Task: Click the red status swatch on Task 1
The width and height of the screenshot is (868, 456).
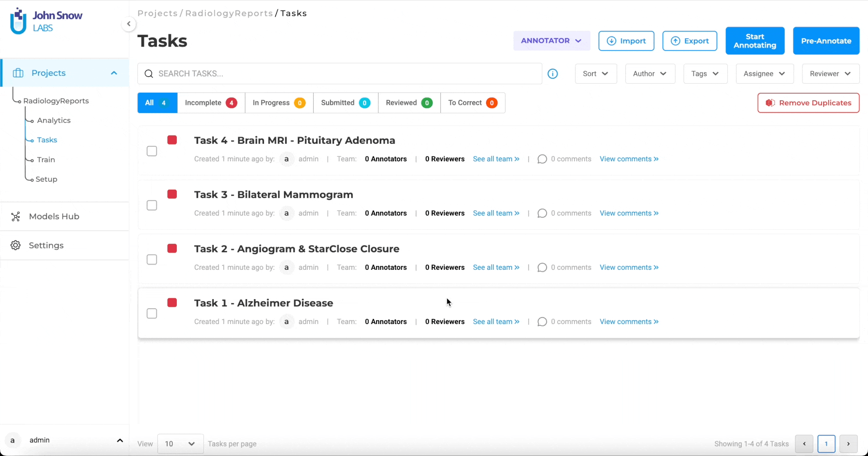Action: (172, 303)
